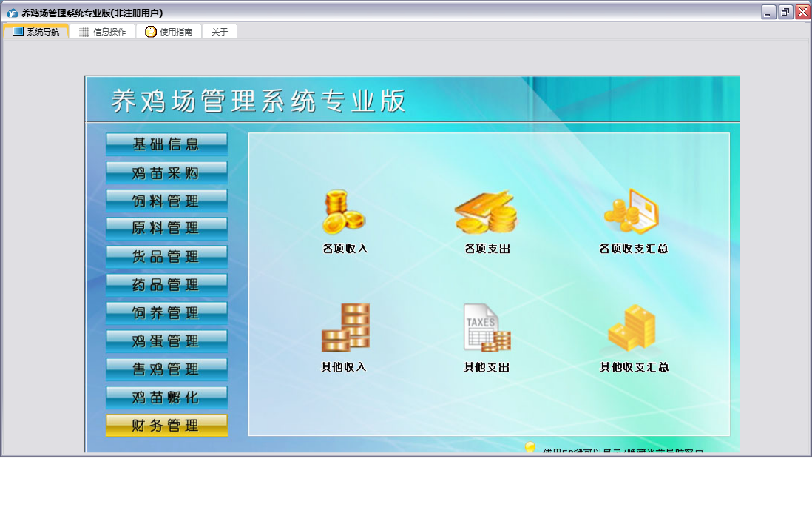This screenshot has height=530, width=812.
Task: Click the application logo in title bar
Action: (13, 13)
